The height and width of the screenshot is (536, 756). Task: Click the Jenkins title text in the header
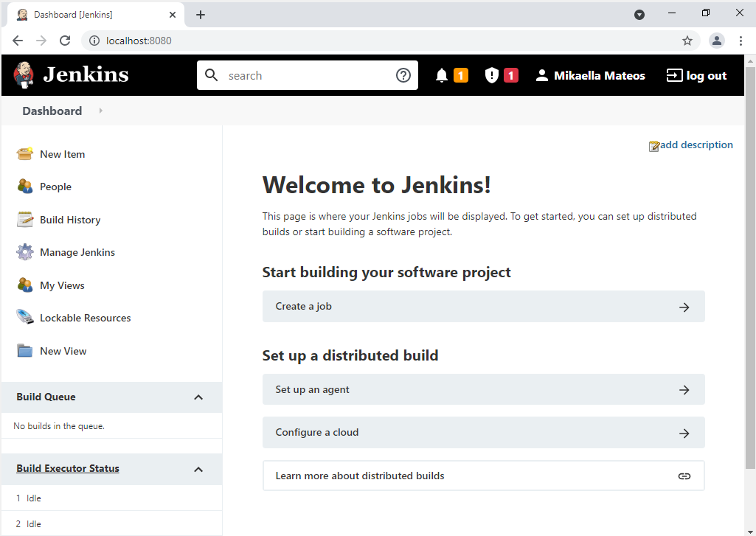pyautogui.click(x=86, y=74)
